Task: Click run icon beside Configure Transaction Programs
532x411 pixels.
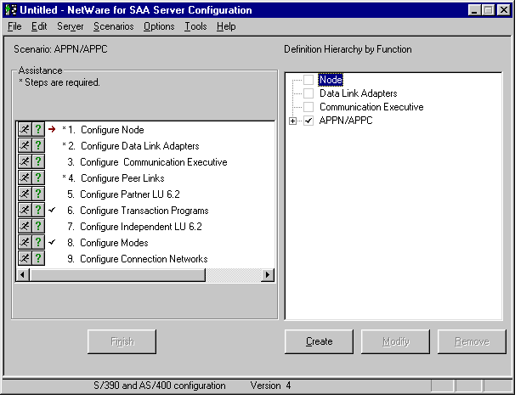Action: [25, 211]
